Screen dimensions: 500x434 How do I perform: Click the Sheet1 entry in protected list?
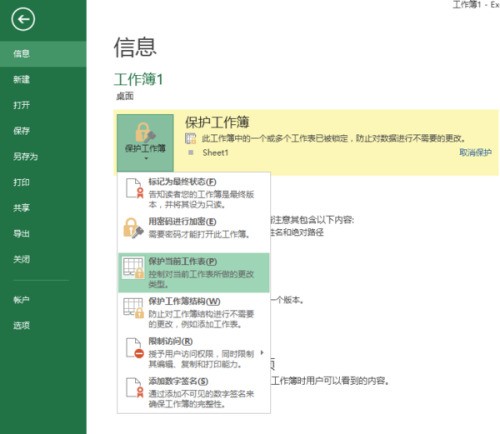point(215,153)
